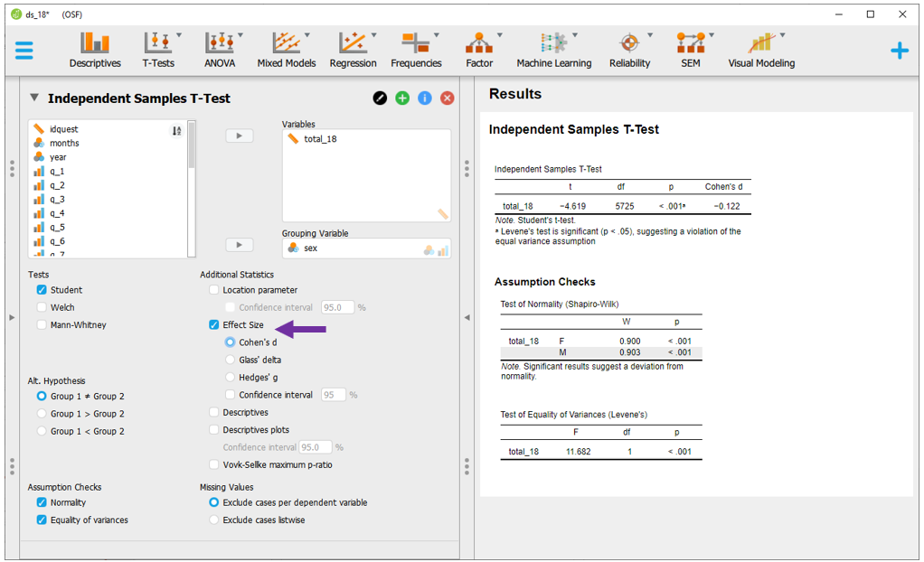Select Hedges' g effect size option
Image resolution: width=924 pixels, height=562 pixels.
coord(231,377)
